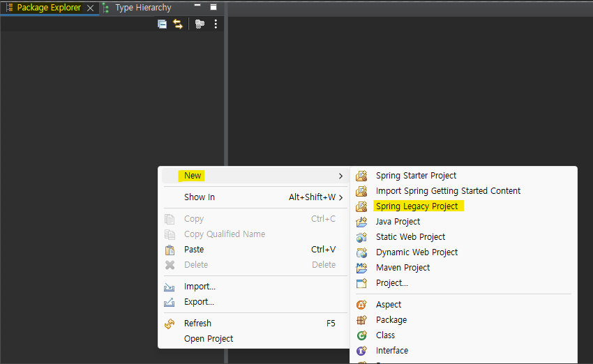
Task: Choose Refresh from the context menu
Action: [254, 324]
